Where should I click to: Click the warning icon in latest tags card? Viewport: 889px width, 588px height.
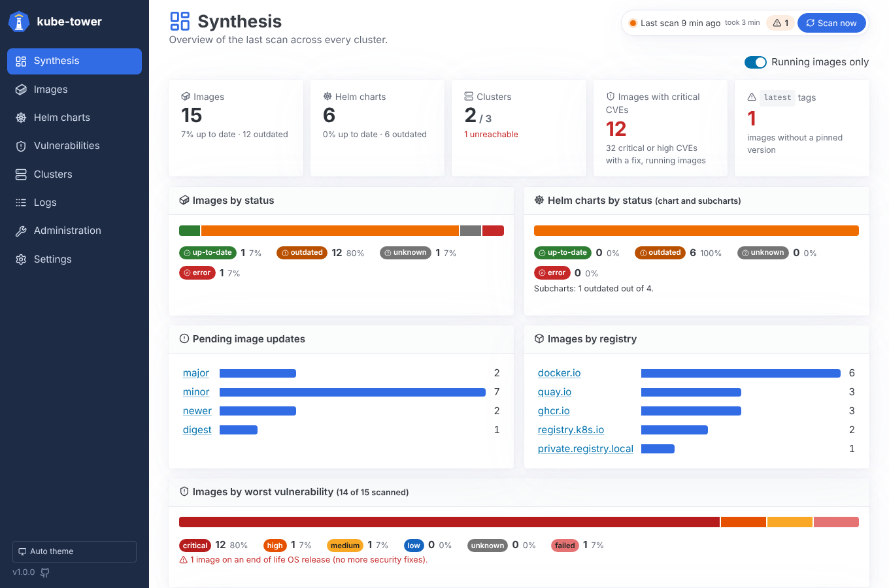coord(752,97)
